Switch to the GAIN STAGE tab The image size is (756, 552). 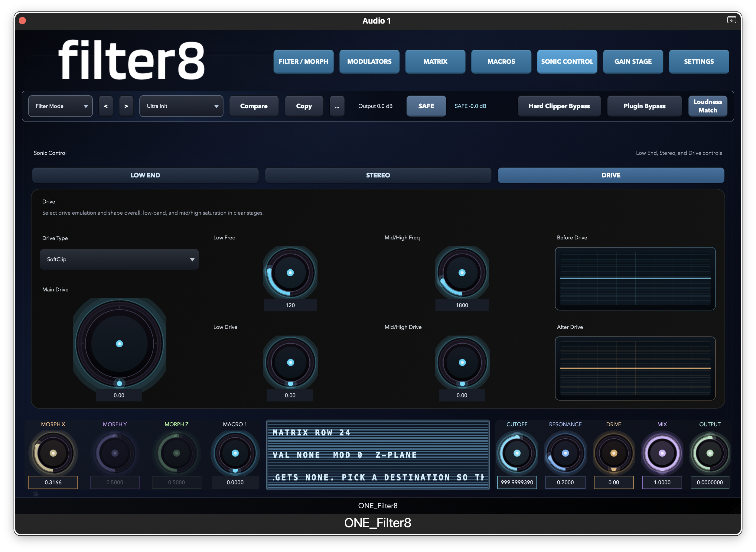tap(633, 61)
